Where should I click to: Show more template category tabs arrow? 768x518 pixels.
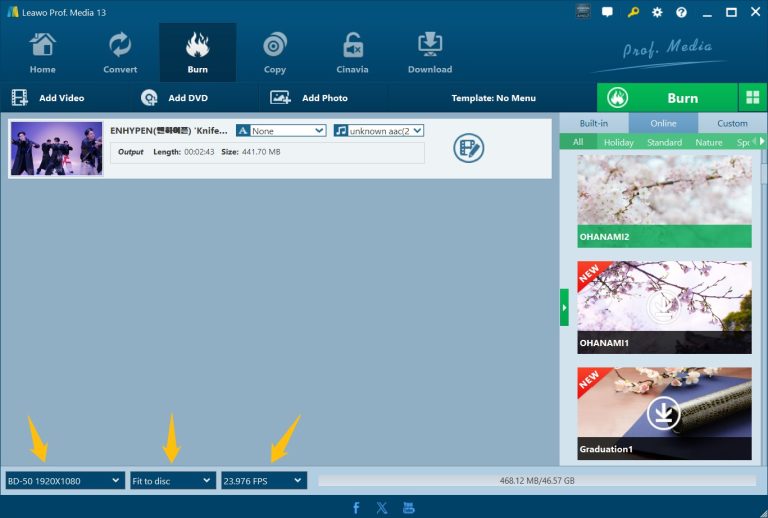(762, 141)
